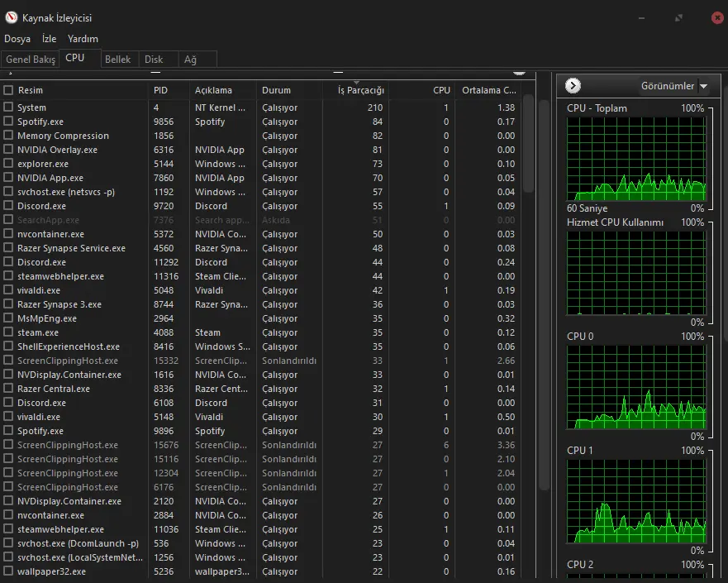Check the System process checkbox
Screen dimensions: 728x583
pyautogui.click(x=8, y=108)
